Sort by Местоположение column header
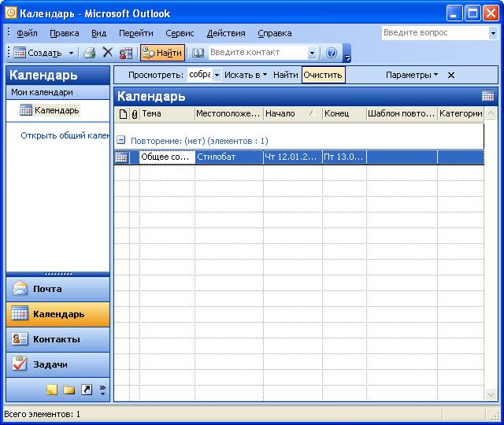504x425 pixels. click(229, 113)
